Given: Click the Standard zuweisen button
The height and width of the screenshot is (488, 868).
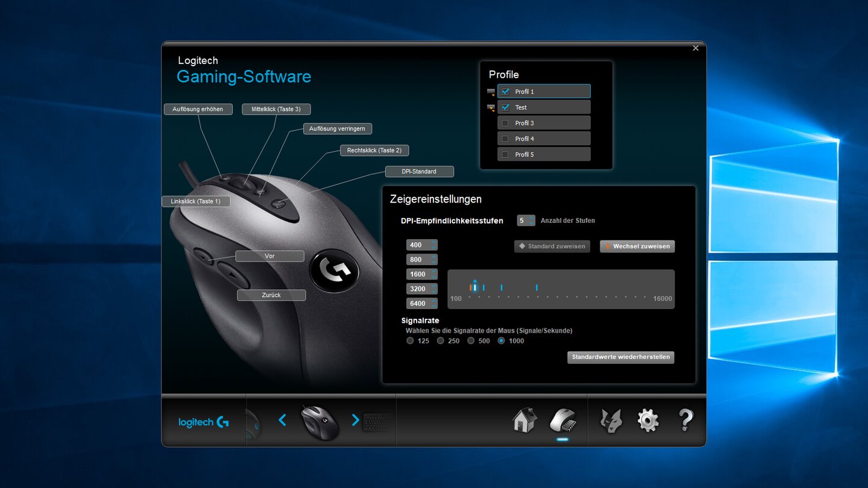Looking at the screenshot, I should (x=552, y=246).
